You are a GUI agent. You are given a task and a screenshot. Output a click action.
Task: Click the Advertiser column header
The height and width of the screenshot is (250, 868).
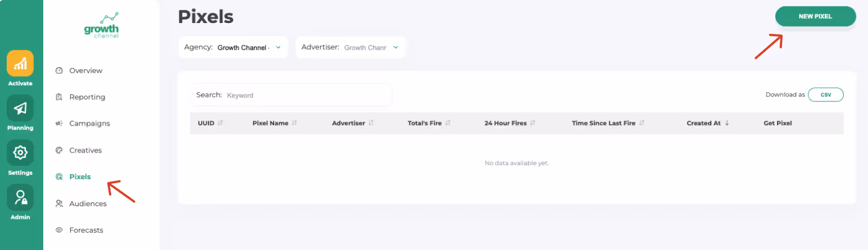tap(348, 123)
